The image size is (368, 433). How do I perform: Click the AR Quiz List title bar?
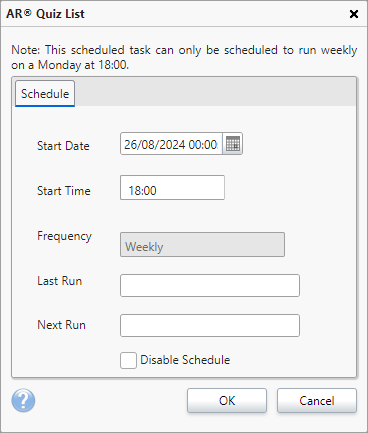pos(173,14)
